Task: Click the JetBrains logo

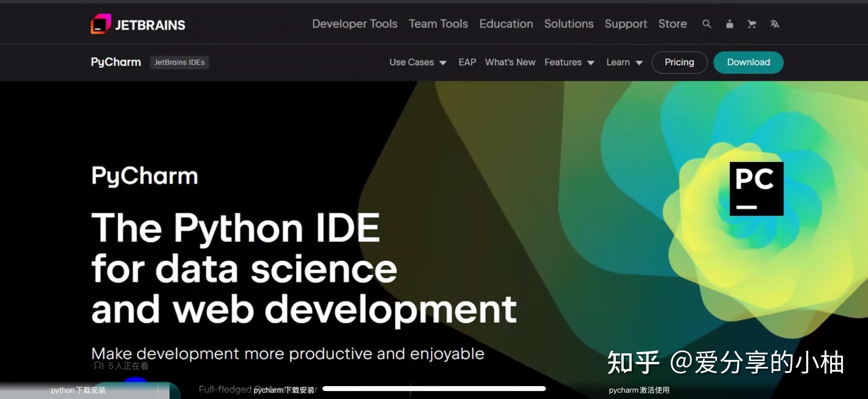Action: (138, 24)
